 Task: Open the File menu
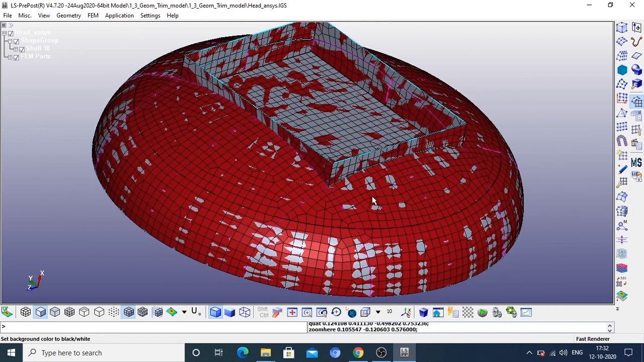pyautogui.click(x=8, y=16)
